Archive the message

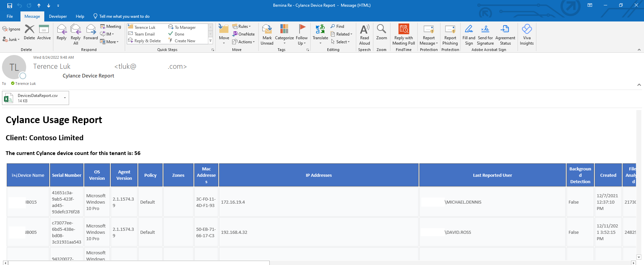pyautogui.click(x=44, y=32)
